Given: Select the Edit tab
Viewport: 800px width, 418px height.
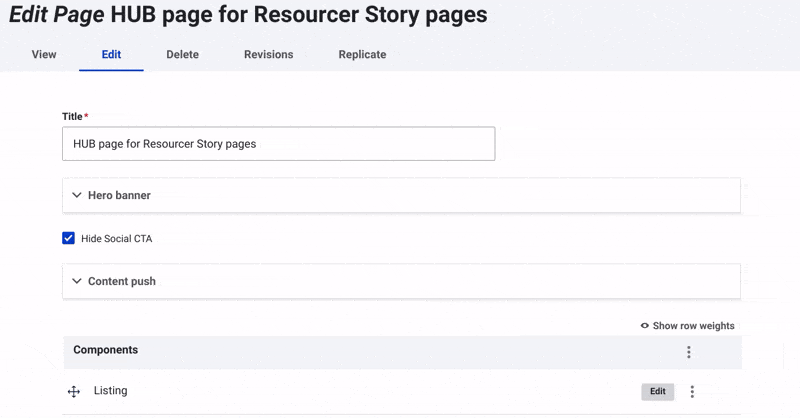Looking at the screenshot, I should [x=111, y=55].
